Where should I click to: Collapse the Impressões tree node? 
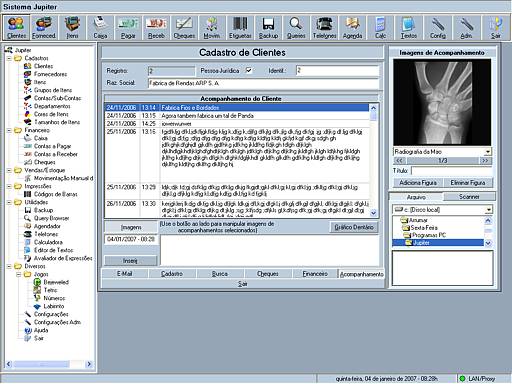click(9, 186)
